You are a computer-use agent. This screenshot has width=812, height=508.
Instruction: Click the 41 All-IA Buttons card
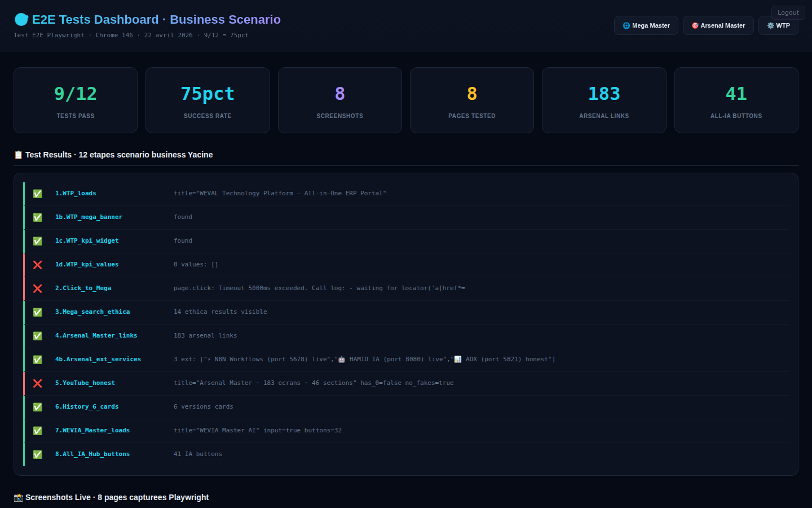[736, 100]
